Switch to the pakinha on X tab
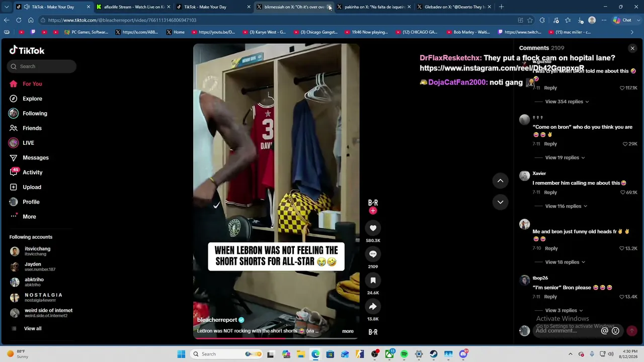644x362 pixels. (374, 7)
